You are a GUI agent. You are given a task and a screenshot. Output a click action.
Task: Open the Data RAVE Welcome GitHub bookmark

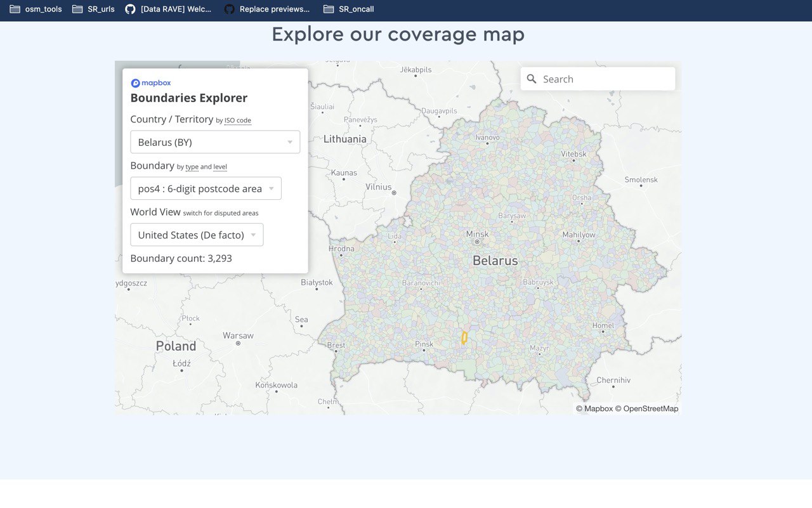168,9
